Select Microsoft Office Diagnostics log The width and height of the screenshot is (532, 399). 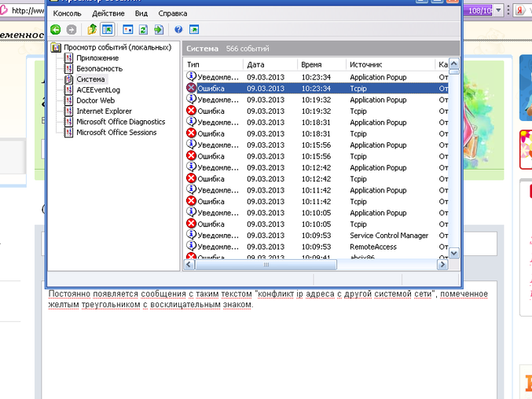point(120,122)
